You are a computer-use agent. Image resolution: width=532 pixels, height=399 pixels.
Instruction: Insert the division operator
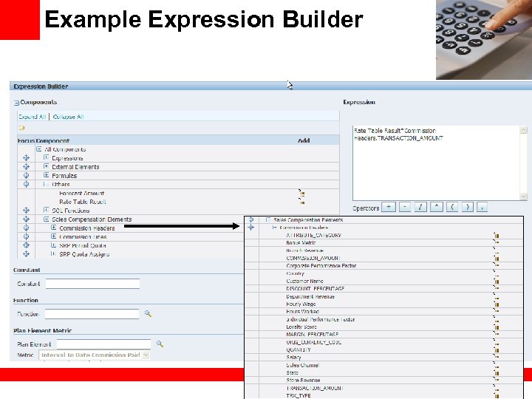pyautogui.click(x=420, y=207)
